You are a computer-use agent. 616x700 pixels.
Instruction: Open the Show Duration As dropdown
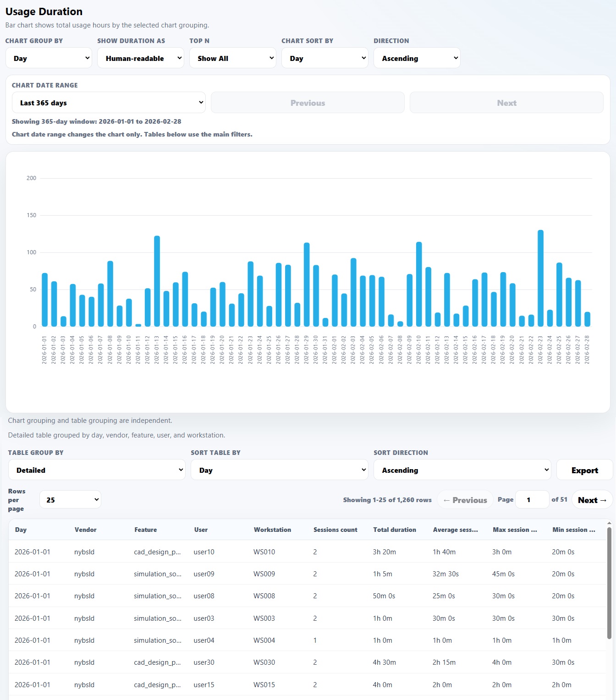tap(141, 58)
